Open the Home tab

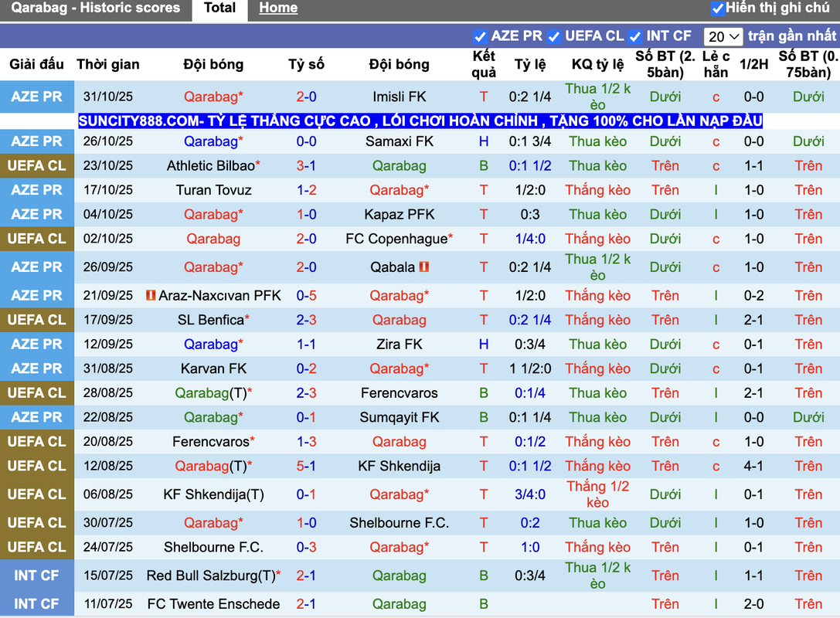coord(278,8)
